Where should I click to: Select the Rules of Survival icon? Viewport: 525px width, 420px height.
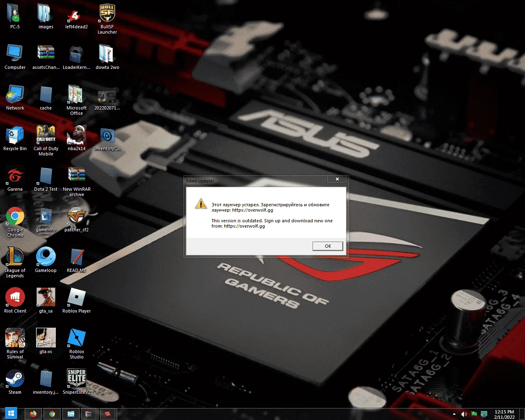click(15, 344)
